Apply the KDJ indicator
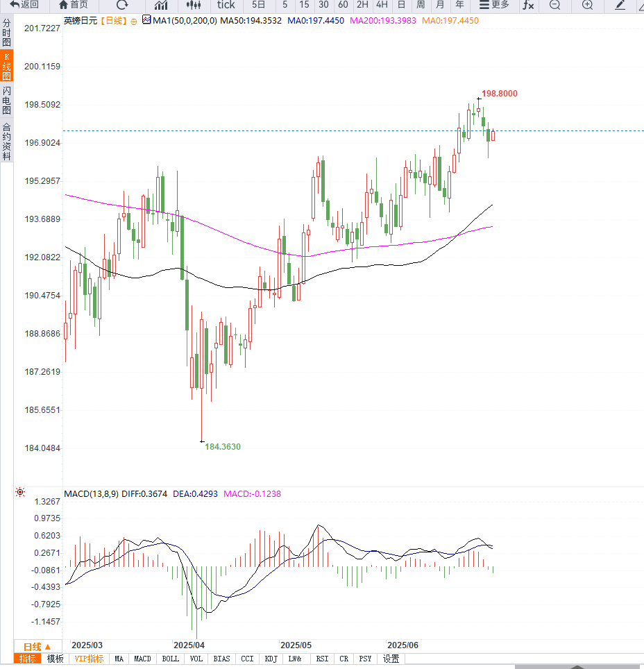This screenshot has width=644, height=669. click(x=271, y=659)
